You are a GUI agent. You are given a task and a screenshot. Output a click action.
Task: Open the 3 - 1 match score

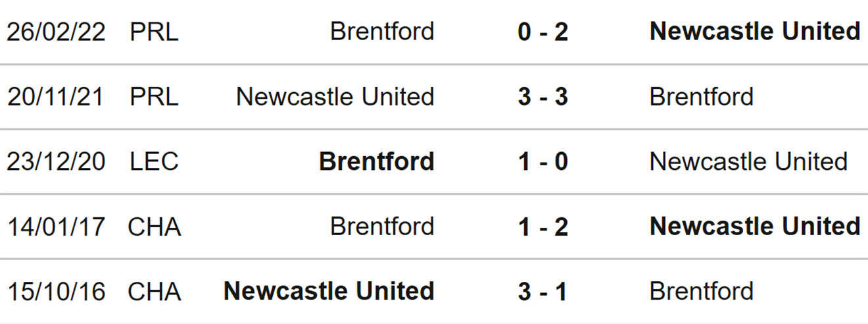(x=542, y=291)
